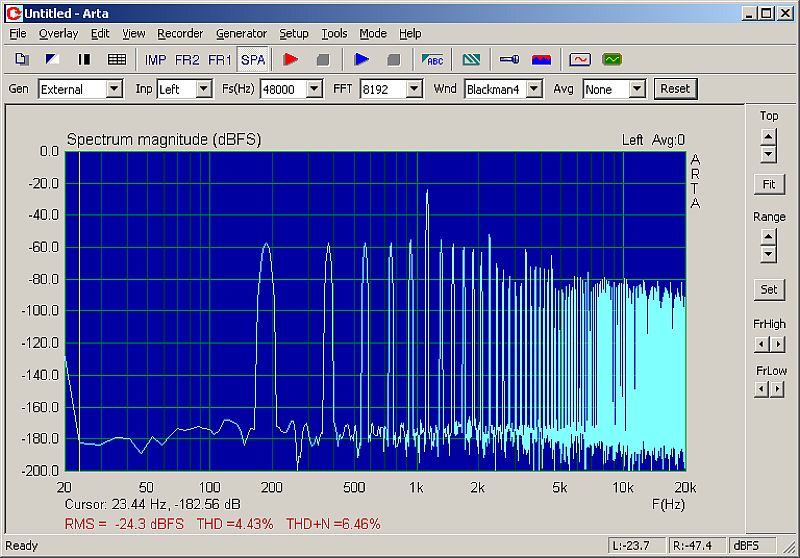Click the red and blue level toolbar icon
800x558 pixels.
tap(541, 60)
